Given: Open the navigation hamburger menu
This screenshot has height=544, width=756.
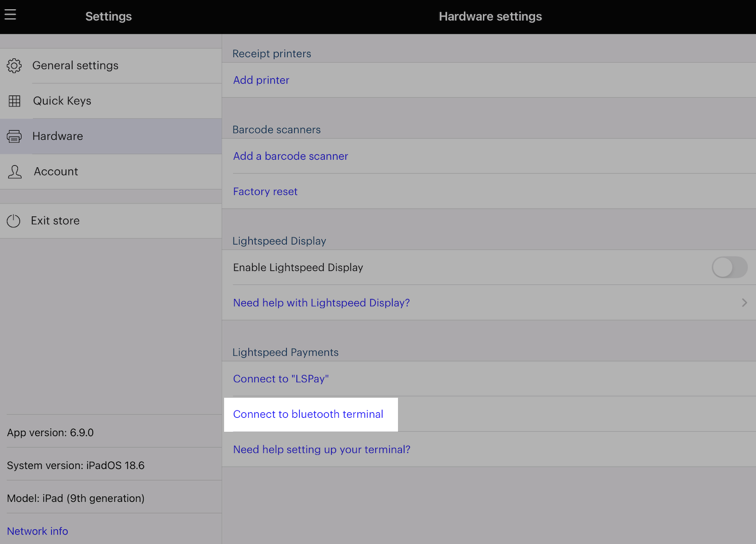Looking at the screenshot, I should 10,15.
